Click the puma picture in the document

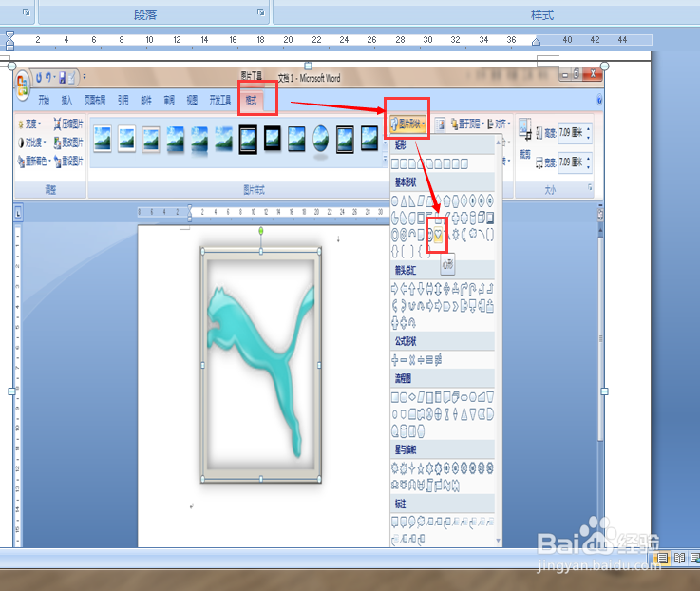pyautogui.click(x=261, y=365)
